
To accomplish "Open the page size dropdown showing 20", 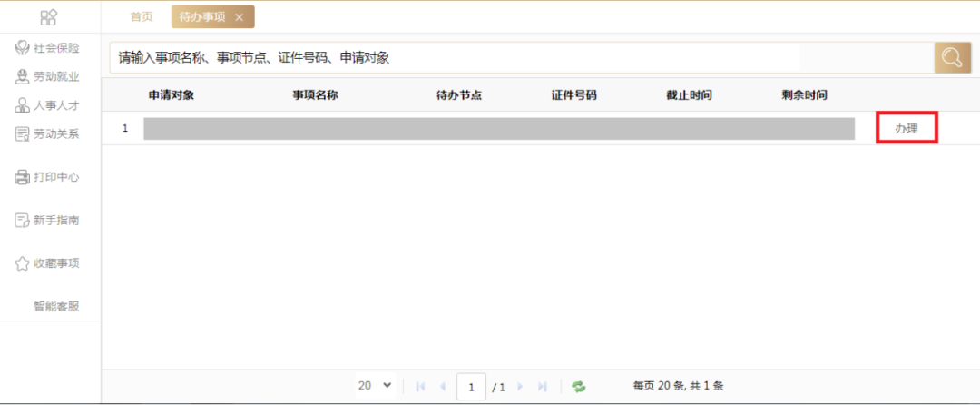I will 375,386.
